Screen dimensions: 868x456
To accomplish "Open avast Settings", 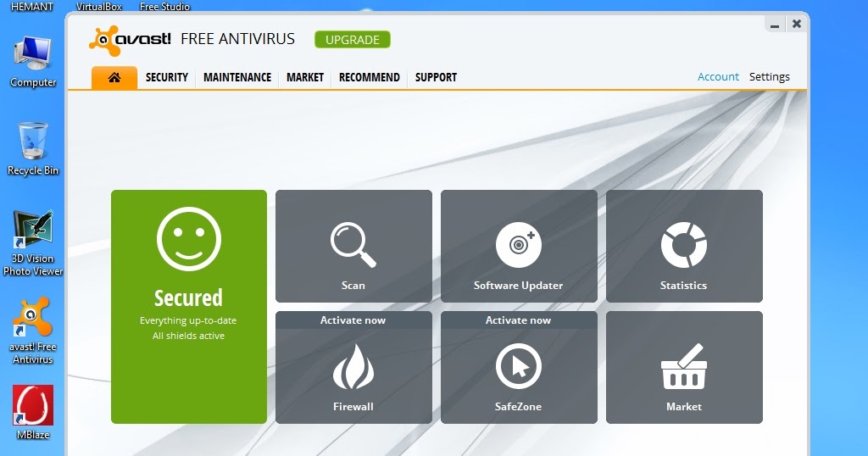I will pos(769,77).
